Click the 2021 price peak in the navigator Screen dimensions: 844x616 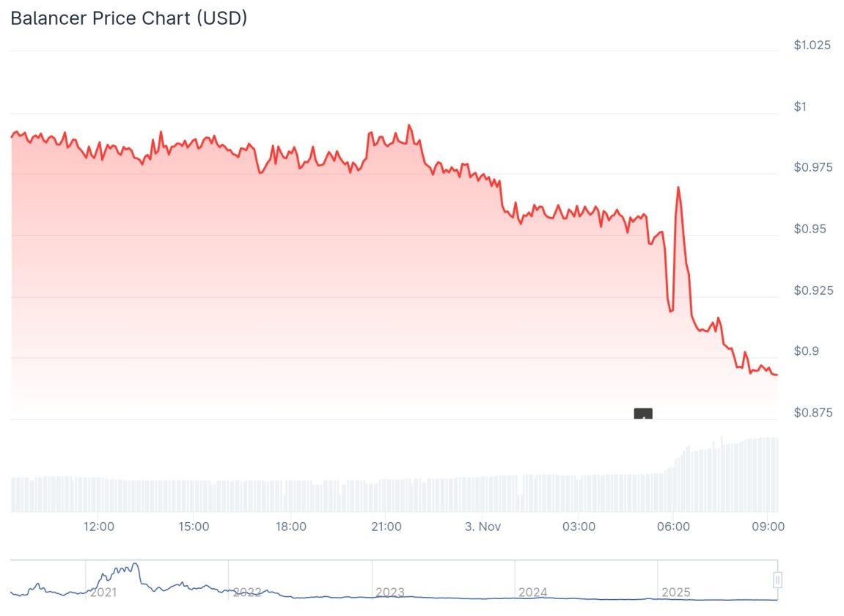tap(134, 564)
